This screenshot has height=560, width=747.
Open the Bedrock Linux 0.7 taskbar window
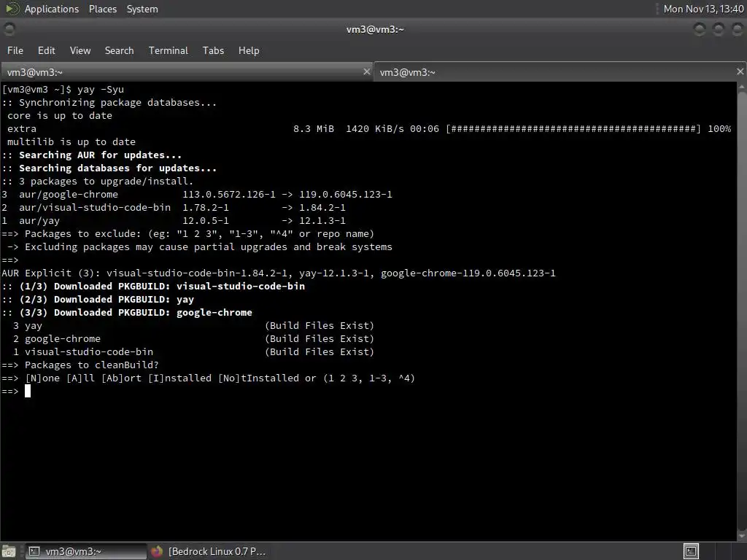click(x=208, y=551)
